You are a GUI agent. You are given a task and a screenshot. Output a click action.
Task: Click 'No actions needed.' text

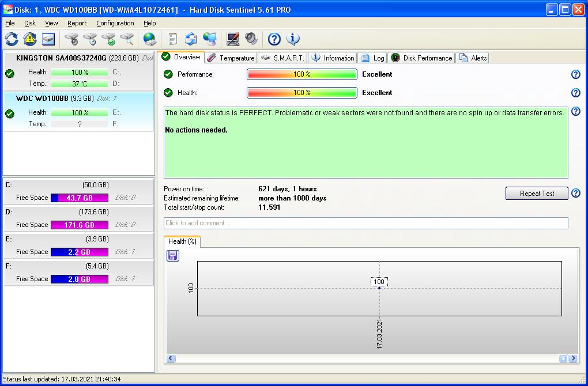pos(196,130)
